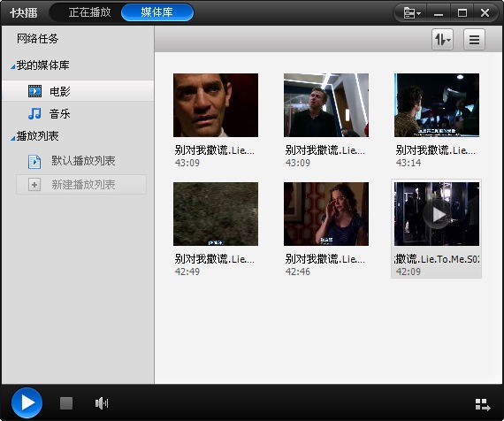Maximize the 快播 window
Viewport: 504px width, 421px height.
click(x=462, y=13)
